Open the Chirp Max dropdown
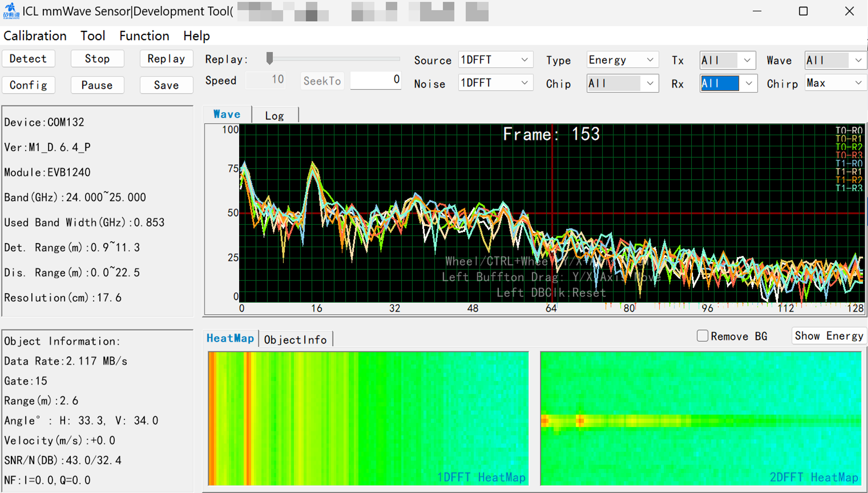This screenshot has height=493, width=868. 835,84
